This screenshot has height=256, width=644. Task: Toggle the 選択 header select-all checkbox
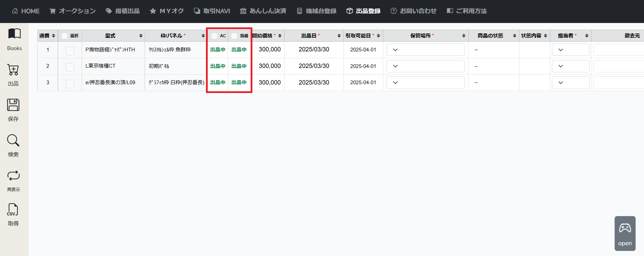(x=65, y=36)
